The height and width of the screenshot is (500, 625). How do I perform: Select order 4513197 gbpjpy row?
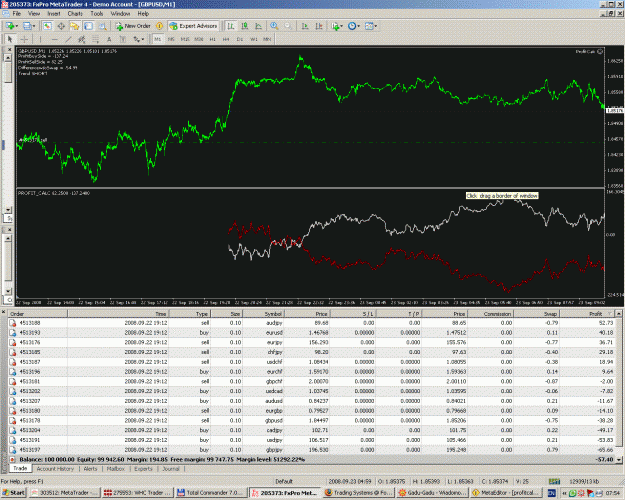[x=311, y=450]
